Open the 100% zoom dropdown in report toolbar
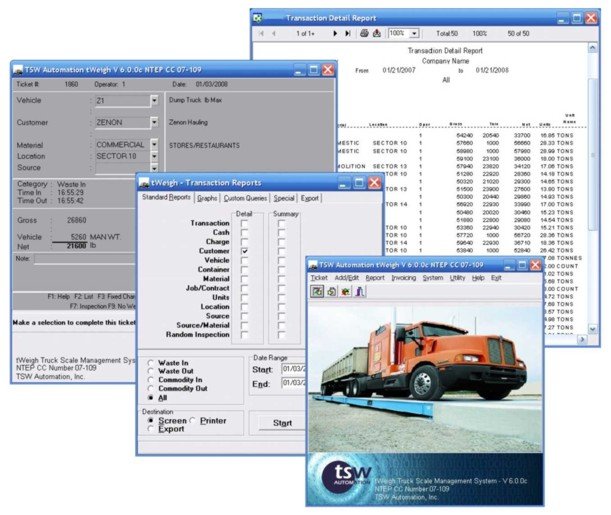 pos(415,34)
